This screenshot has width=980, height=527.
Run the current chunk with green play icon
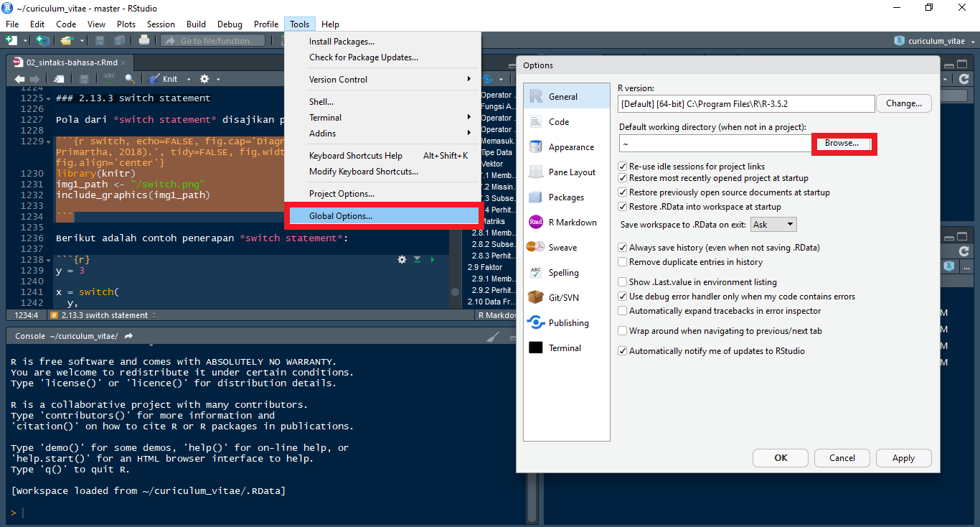click(x=432, y=259)
